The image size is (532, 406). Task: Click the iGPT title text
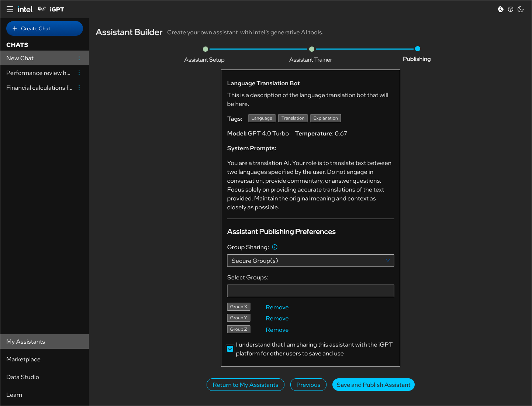pos(57,9)
